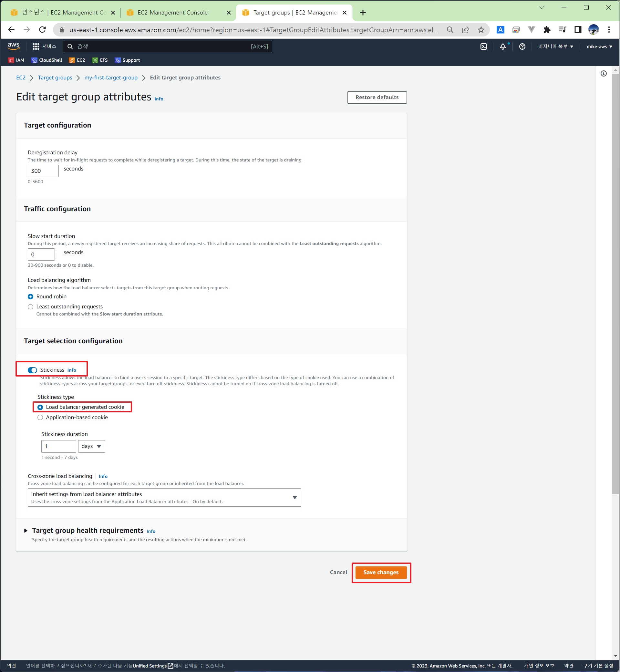The image size is (620, 672).
Task: Go to Target groups breadcrumb link
Action: tap(55, 78)
